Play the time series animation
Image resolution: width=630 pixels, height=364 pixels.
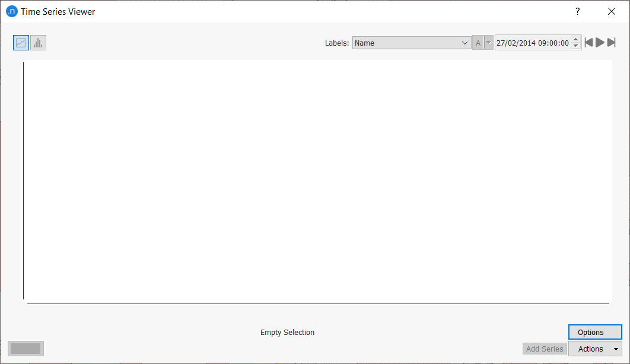pos(600,43)
